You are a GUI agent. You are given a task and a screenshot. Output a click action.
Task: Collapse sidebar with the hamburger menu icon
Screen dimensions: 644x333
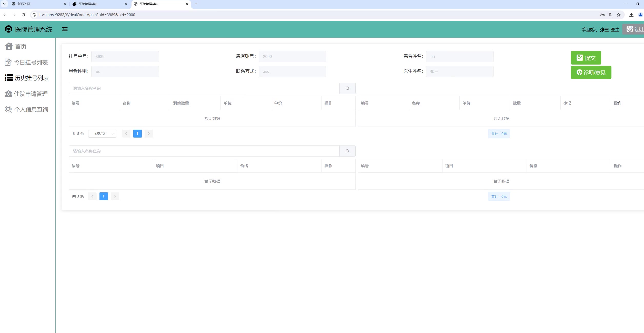point(65,29)
